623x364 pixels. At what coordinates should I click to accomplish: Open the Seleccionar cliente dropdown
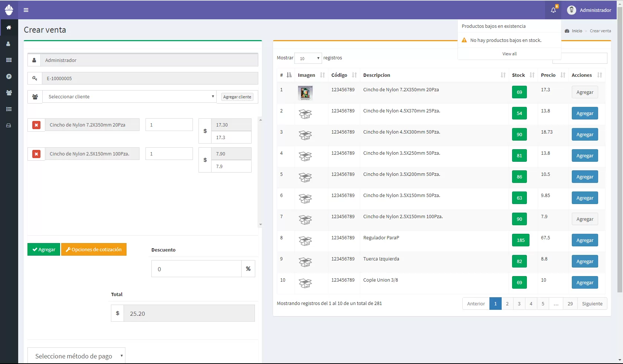point(129,97)
